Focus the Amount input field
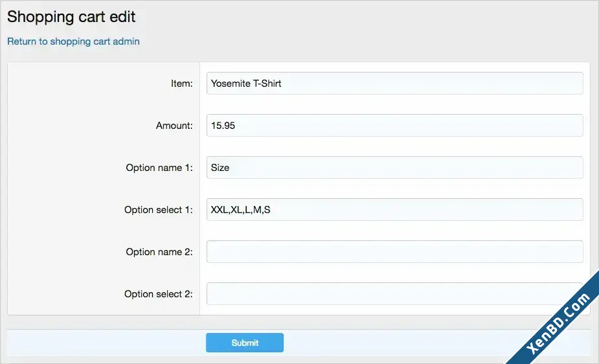The image size is (599, 364). click(x=394, y=125)
